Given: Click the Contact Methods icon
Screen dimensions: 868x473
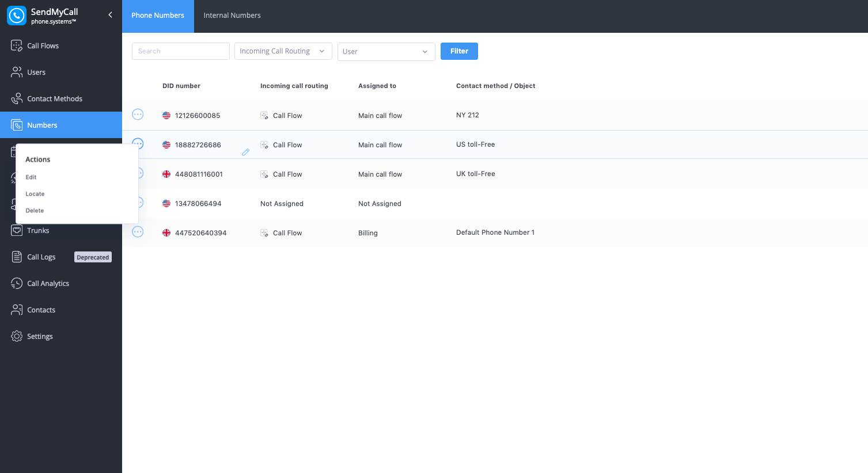Looking at the screenshot, I should 17,98.
